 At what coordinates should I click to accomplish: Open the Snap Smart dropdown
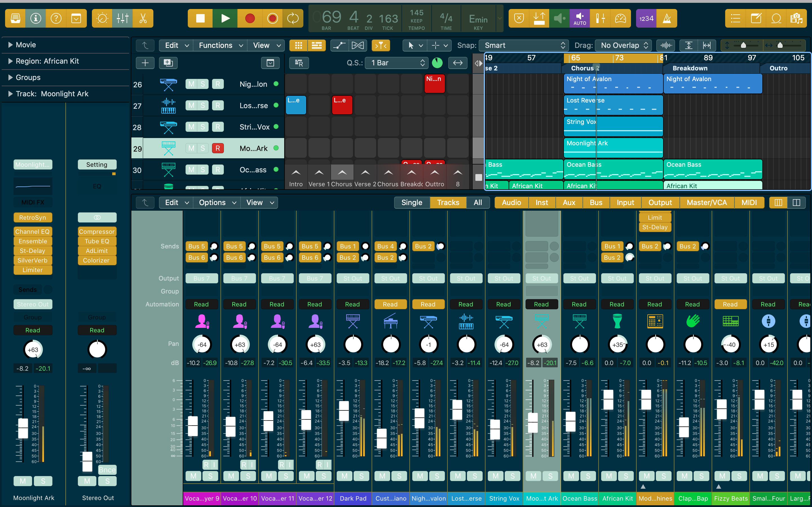click(524, 45)
